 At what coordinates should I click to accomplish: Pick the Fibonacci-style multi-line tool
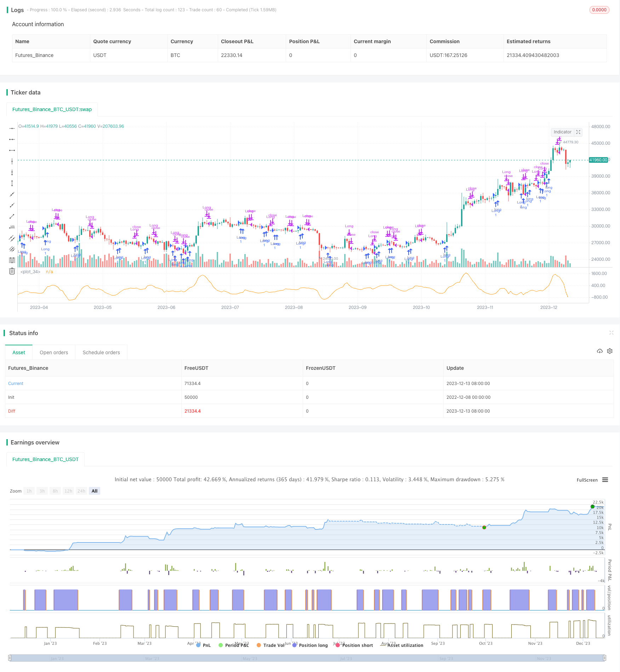(12, 260)
